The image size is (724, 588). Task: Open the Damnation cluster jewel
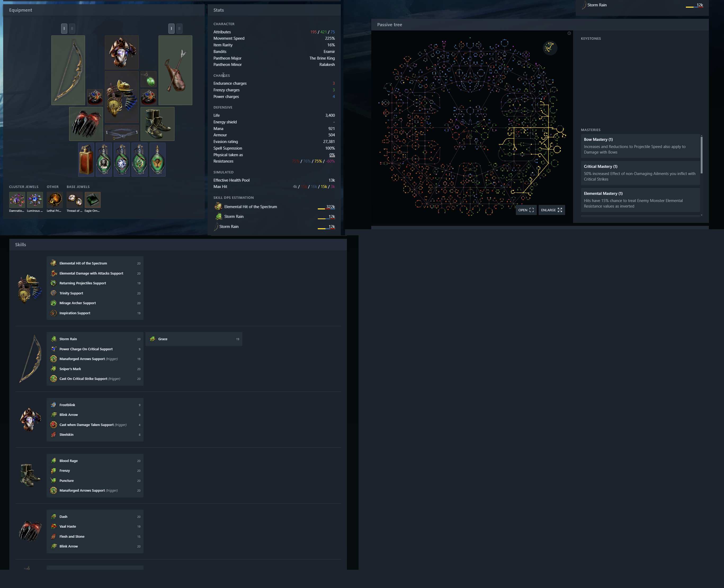17,200
